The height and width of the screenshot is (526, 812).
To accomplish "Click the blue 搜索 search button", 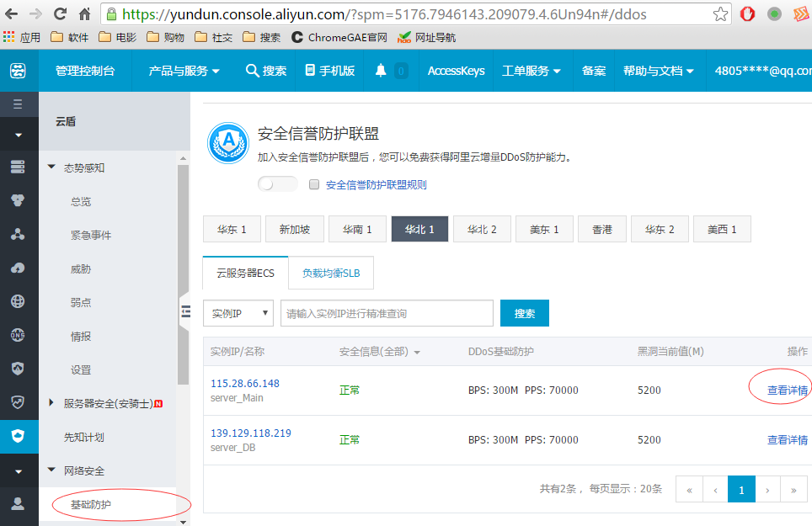I will tap(525, 313).
